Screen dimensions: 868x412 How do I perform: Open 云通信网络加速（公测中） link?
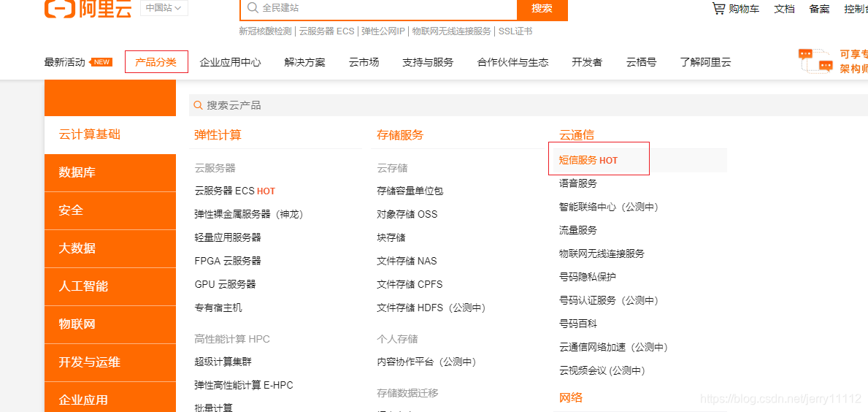613,347
